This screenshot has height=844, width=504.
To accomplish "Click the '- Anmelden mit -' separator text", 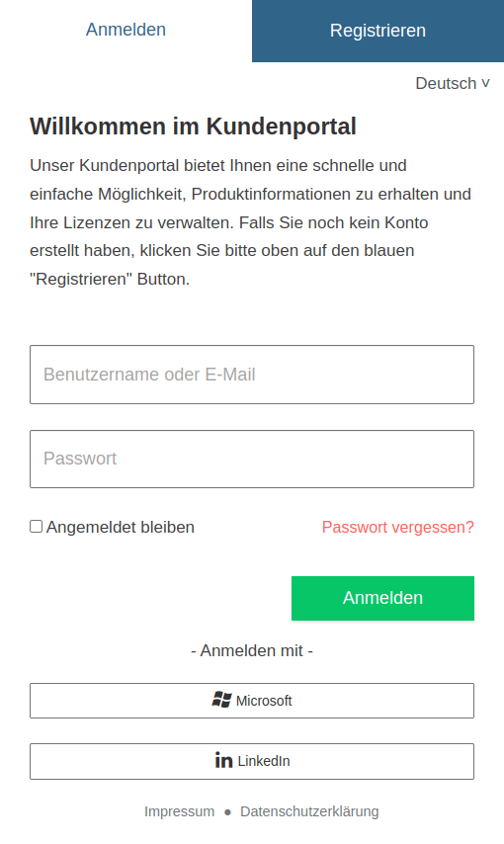I will point(252,650).
